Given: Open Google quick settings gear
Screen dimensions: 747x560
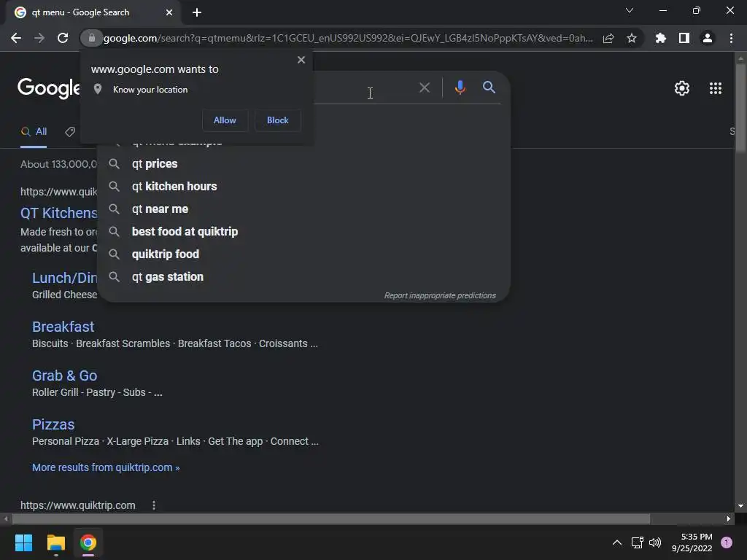Looking at the screenshot, I should point(682,88).
